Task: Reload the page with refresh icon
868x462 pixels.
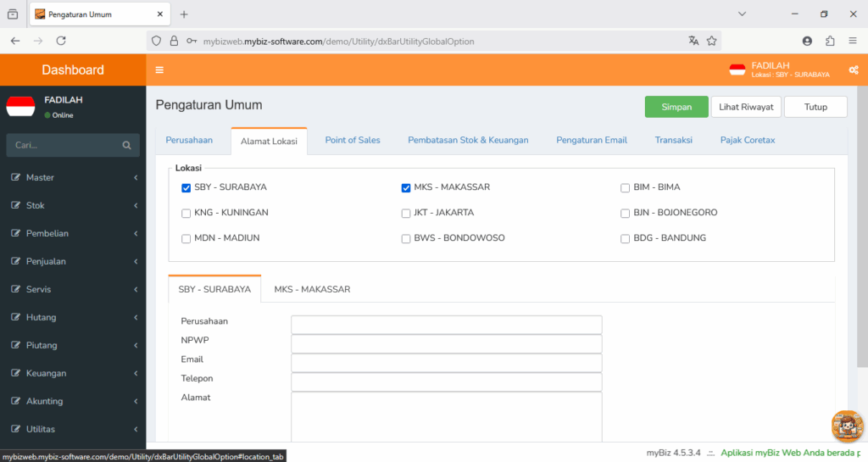Action: click(61, 41)
